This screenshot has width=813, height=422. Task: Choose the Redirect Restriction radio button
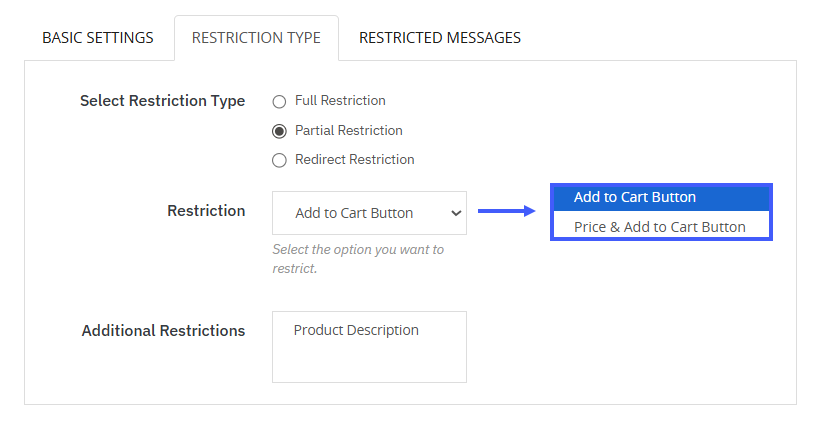pyautogui.click(x=279, y=160)
